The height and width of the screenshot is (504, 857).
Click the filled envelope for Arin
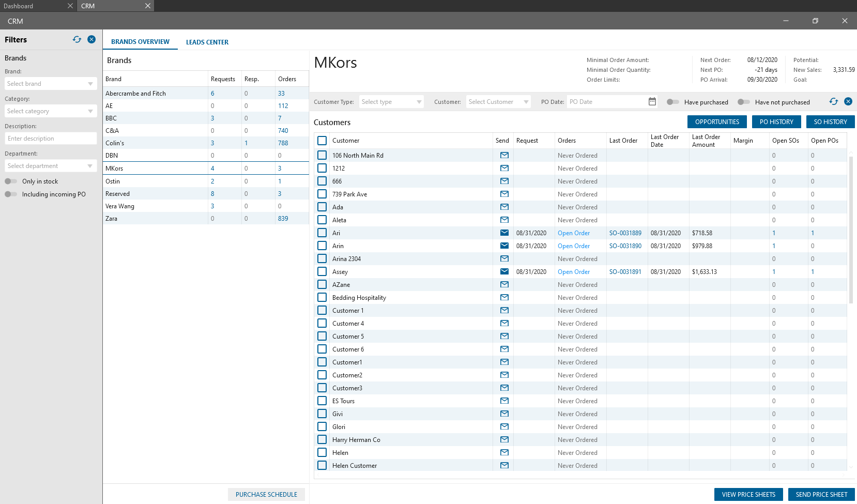pyautogui.click(x=504, y=246)
